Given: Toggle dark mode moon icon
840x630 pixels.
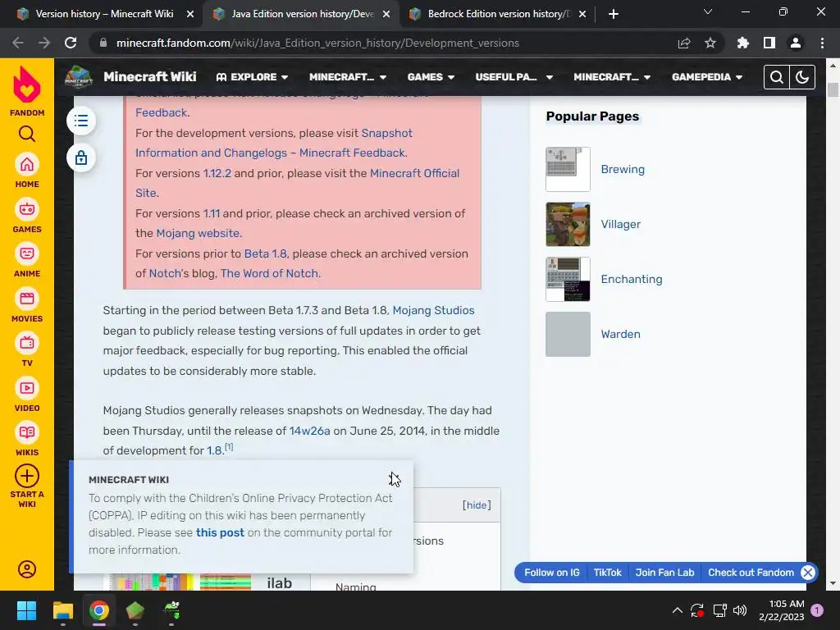Looking at the screenshot, I should pyautogui.click(x=802, y=77).
